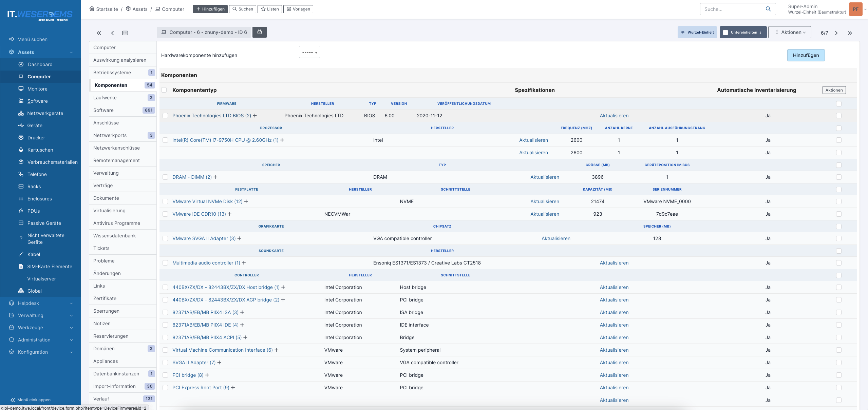
Task: Open the Vorlagen toolbar button
Action: pos(298,9)
